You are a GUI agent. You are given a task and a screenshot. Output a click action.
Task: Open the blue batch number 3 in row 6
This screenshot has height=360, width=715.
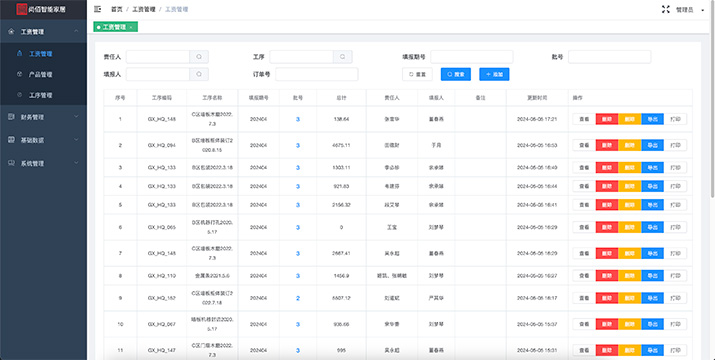coord(298,227)
